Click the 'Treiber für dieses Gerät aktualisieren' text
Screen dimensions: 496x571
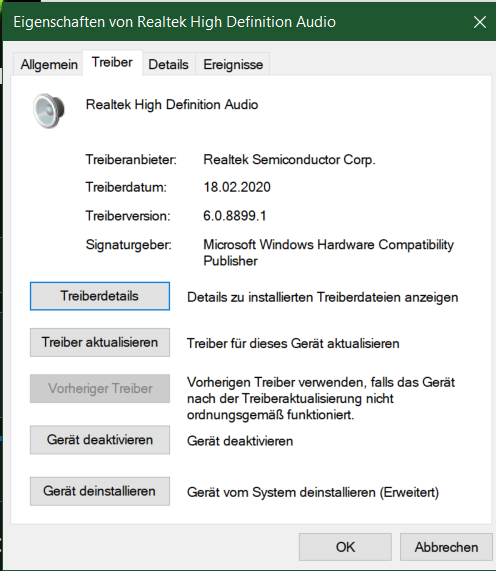click(293, 344)
